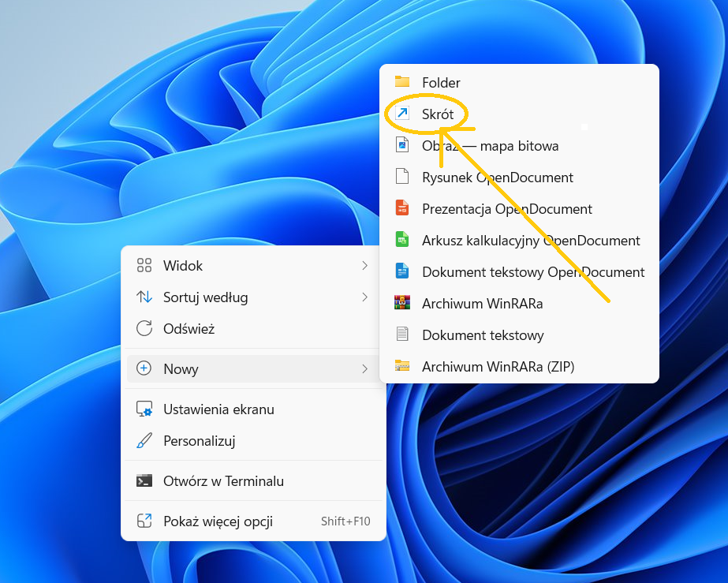Image resolution: width=728 pixels, height=583 pixels.
Task: Choose Widok from the context menu
Action: tap(253, 265)
